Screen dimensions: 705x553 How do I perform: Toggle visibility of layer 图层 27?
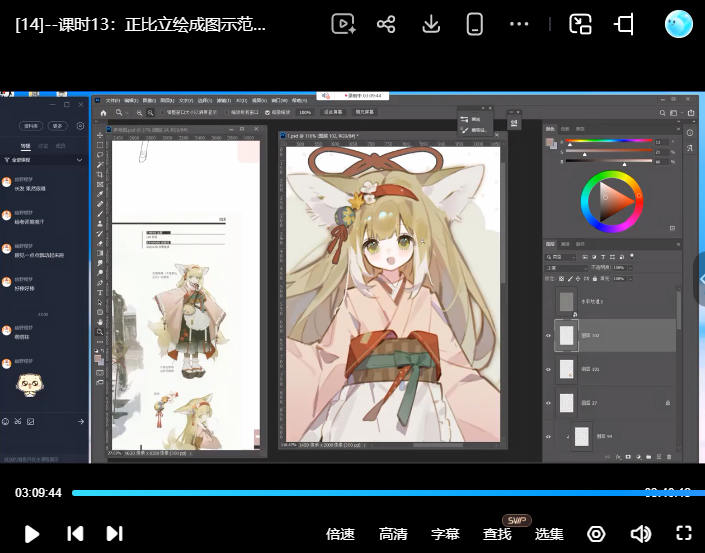tap(548, 403)
